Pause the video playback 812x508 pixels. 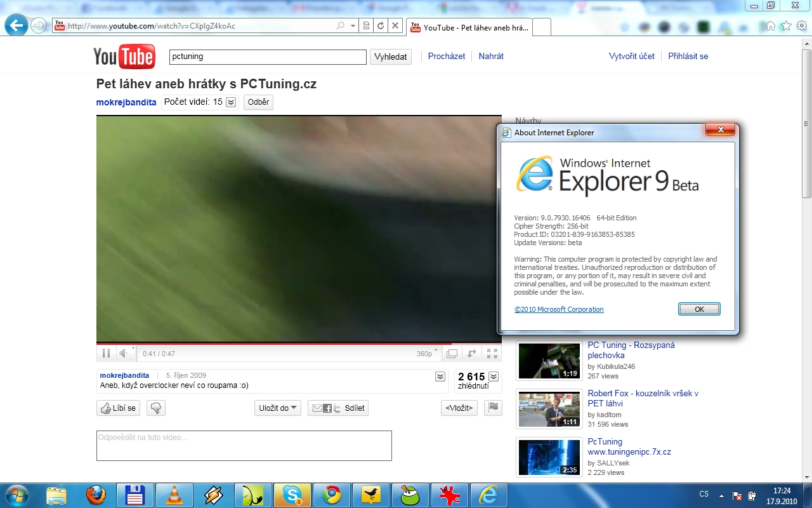(x=106, y=353)
